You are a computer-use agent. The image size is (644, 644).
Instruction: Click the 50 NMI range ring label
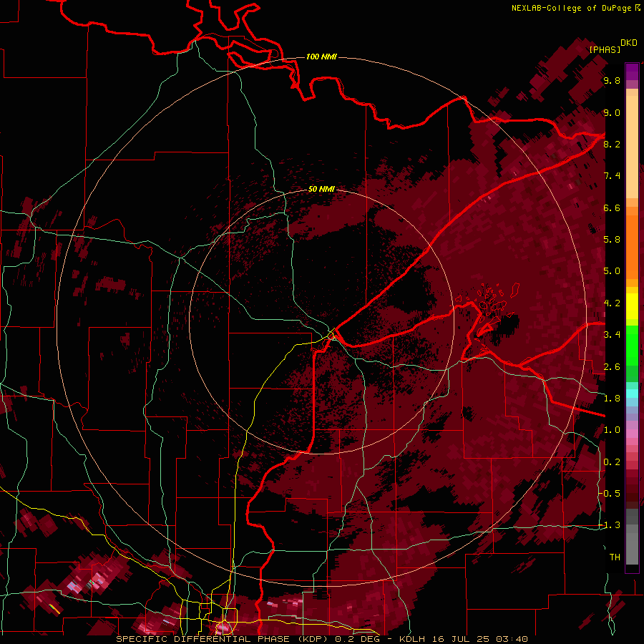point(321,189)
